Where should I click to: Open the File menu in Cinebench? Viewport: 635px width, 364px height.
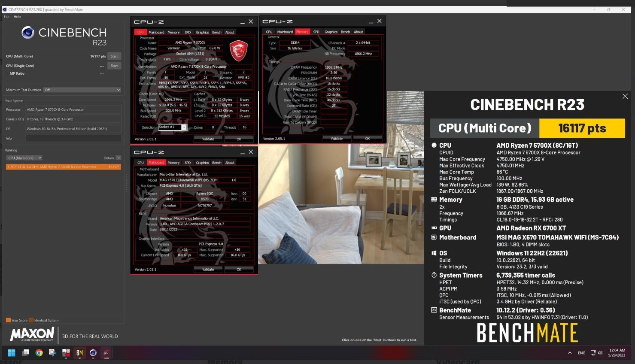click(x=6, y=17)
